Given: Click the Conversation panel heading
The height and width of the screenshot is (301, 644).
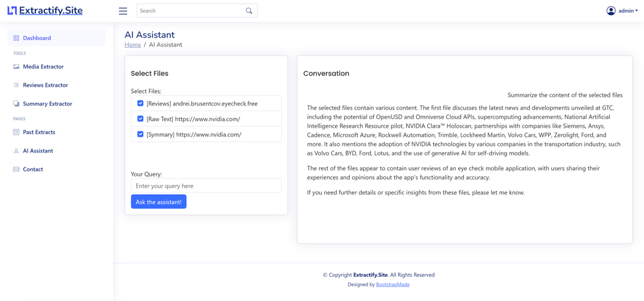Looking at the screenshot, I should pos(326,73).
